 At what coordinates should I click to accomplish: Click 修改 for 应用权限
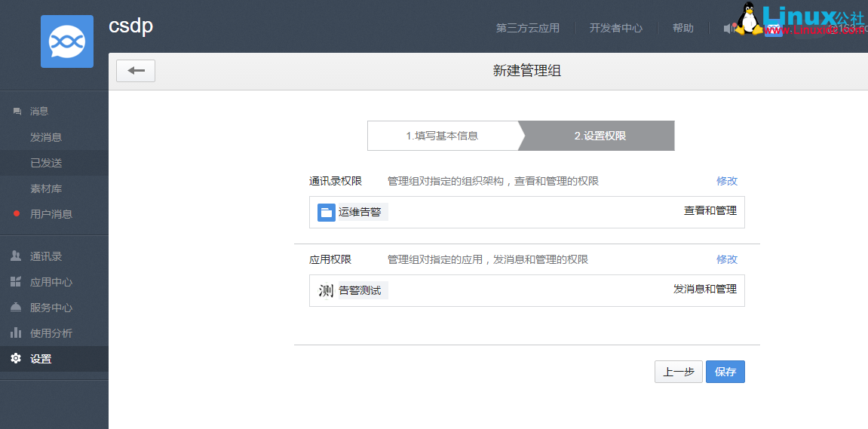point(727,259)
